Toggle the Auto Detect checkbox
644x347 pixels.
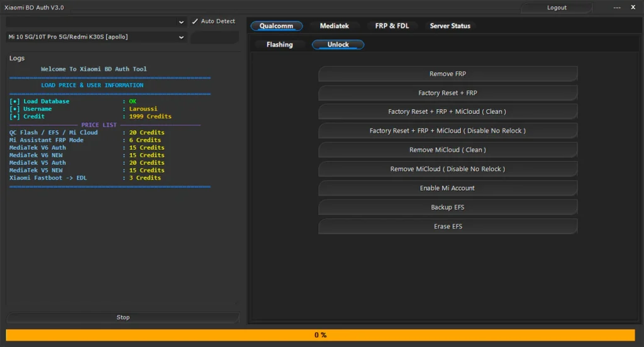(x=195, y=21)
